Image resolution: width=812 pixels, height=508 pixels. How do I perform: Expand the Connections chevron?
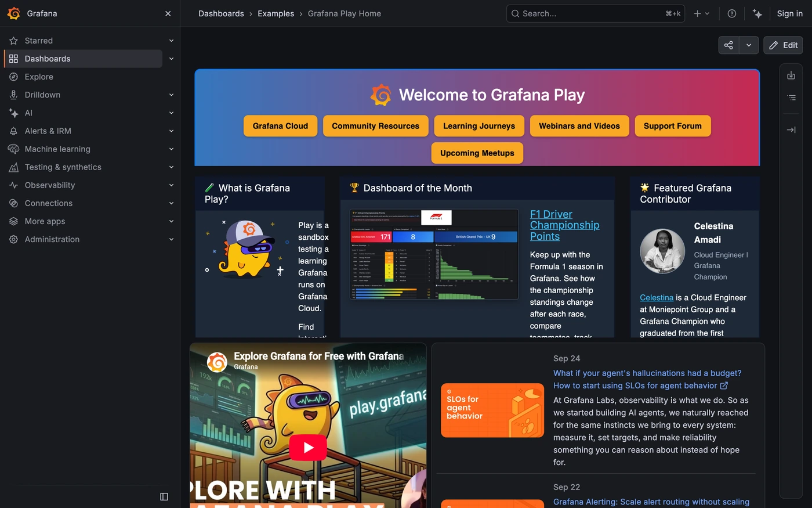click(171, 203)
